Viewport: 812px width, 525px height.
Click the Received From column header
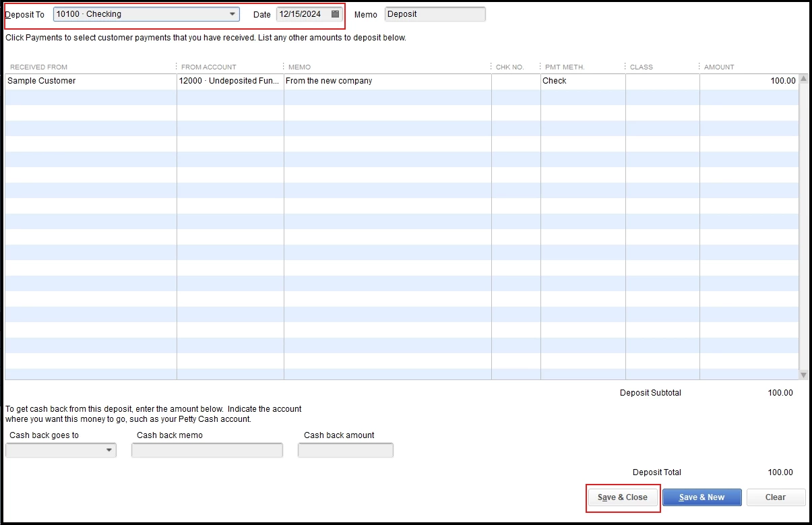pyautogui.click(x=39, y=67)
